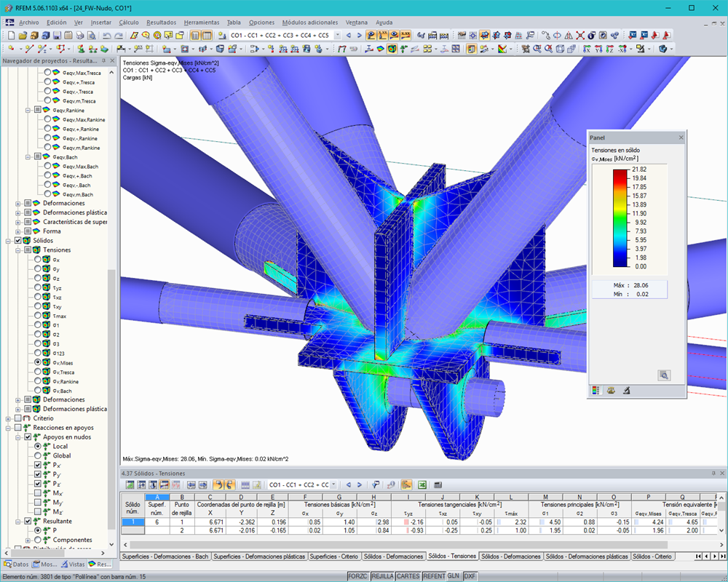Click the Print icon in toolbar

click(80, 35)
